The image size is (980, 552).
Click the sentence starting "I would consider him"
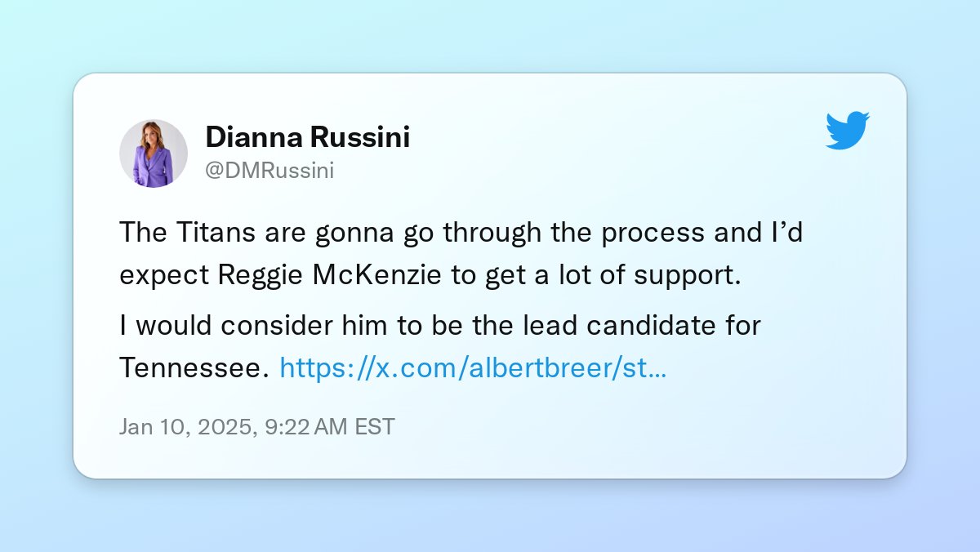(x=440, y=348)
